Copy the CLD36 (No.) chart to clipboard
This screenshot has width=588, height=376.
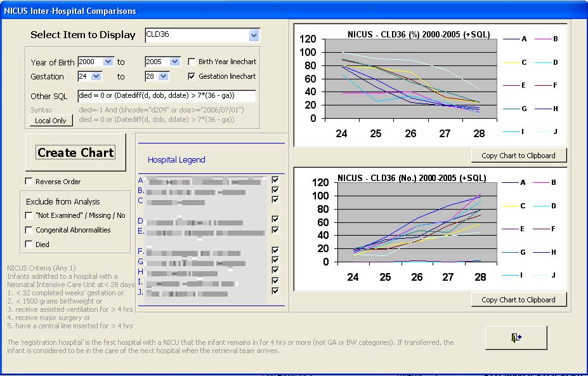point(518,300)
